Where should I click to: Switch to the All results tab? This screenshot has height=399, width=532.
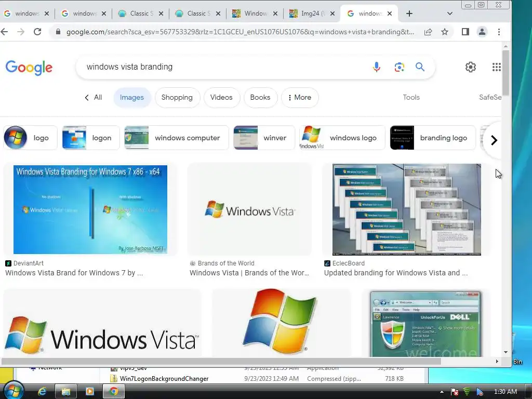point(98,97)
